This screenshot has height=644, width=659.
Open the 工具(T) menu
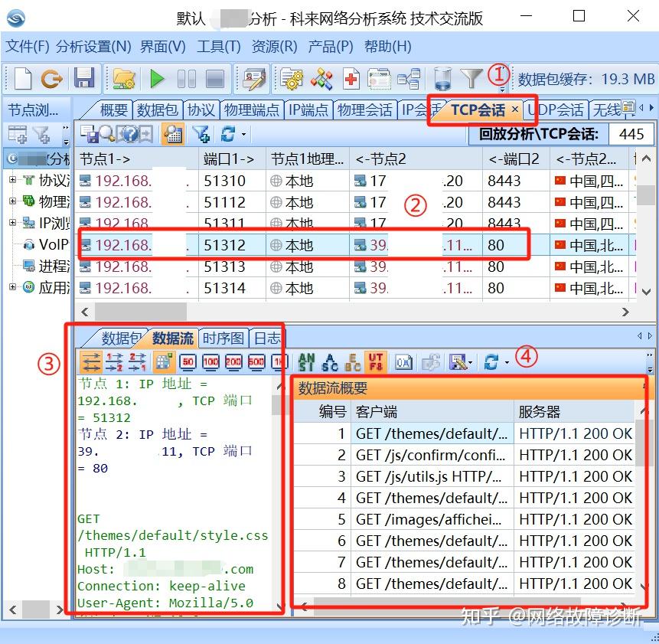217,47
